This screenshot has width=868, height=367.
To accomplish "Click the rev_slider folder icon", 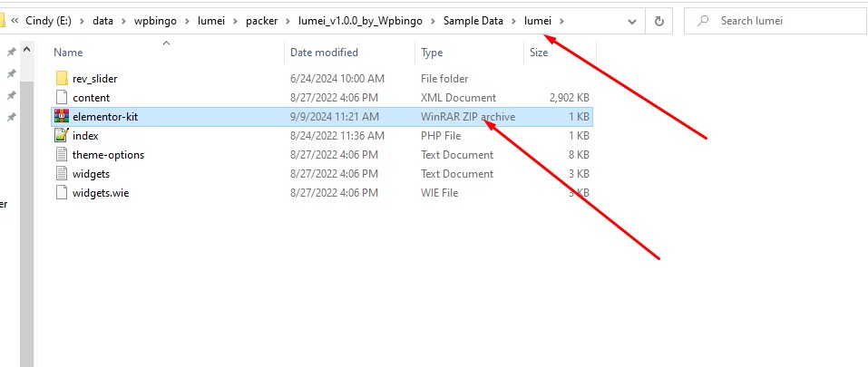I will point(62,79).
